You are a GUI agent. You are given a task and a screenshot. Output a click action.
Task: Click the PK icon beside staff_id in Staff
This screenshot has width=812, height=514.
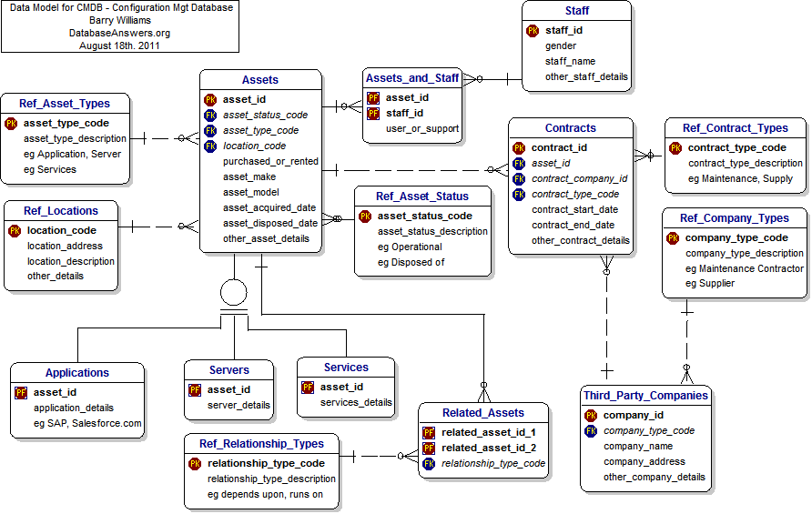point(532,31)
